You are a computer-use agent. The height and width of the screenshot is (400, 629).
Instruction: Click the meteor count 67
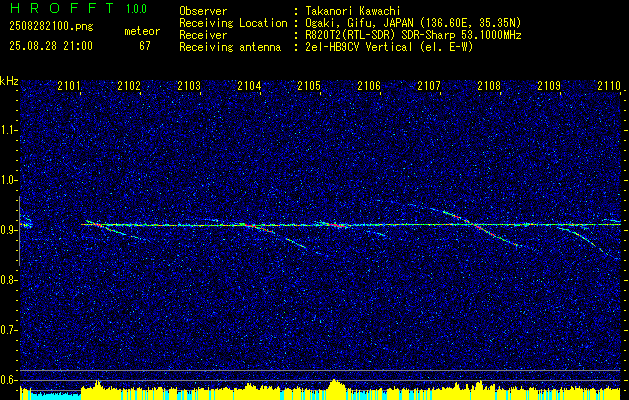click(145, 46)
